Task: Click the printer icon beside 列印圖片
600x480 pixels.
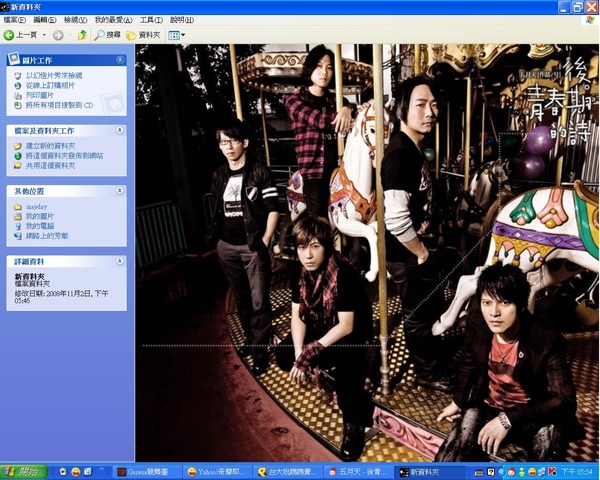Action: click(x=18, y=95)
